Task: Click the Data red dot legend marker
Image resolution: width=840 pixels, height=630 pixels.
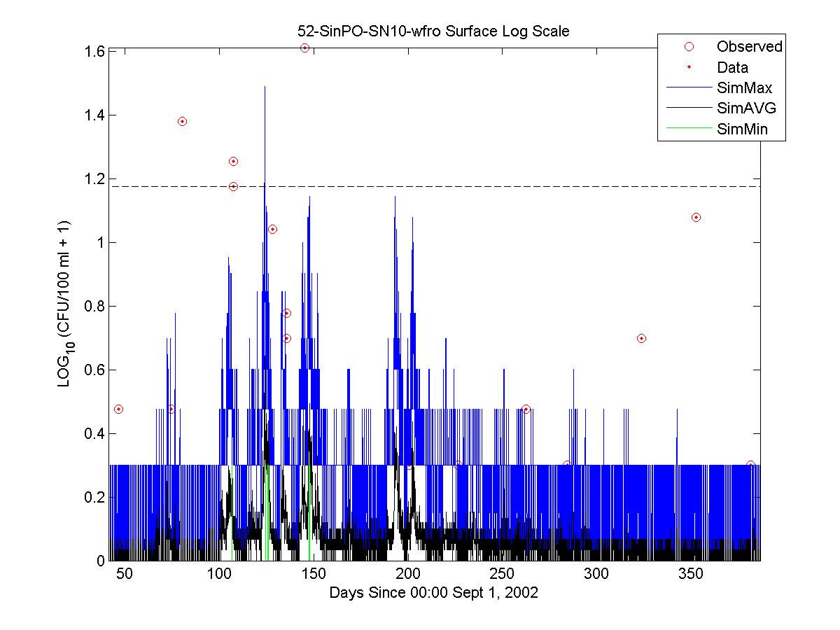Action: click(689, 67)
